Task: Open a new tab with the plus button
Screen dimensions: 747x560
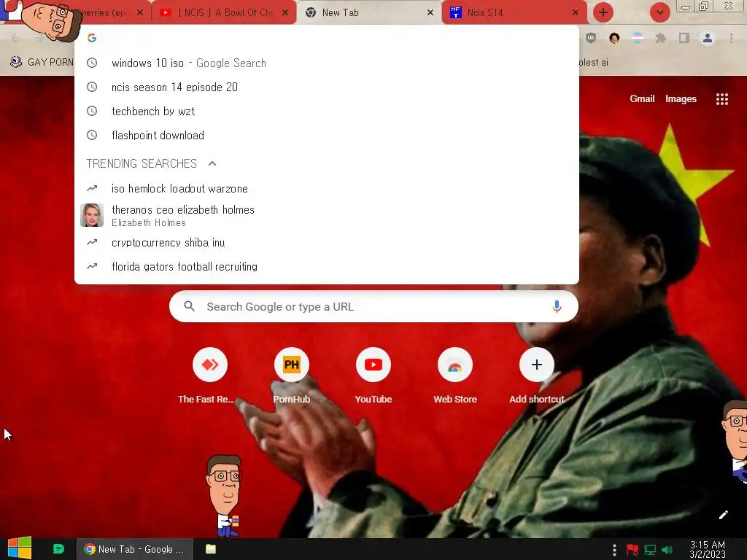Action: 603,12
